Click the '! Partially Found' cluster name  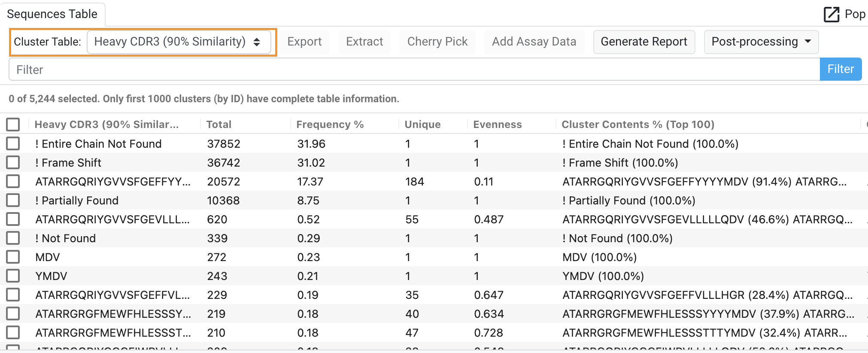[x=77, y=201]
